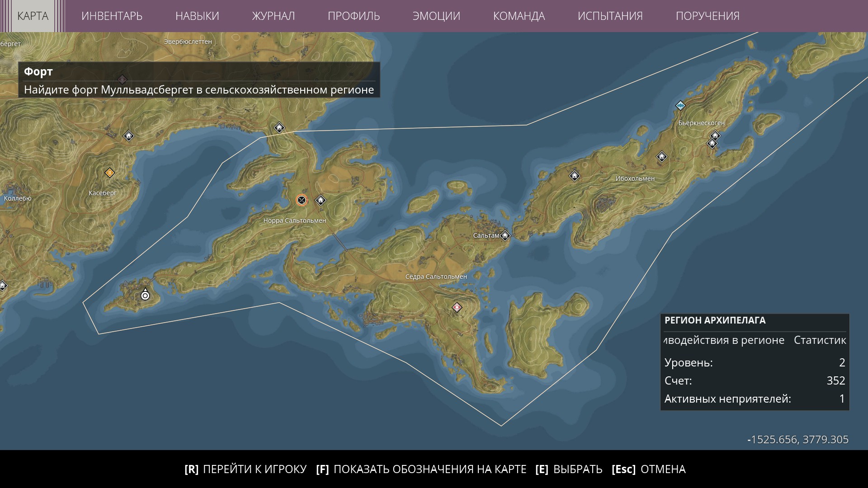This screenshot has height=488, width=868.
Task: Select the safehouse icon northeast of Ибохольмен label
Action: coord(662,157)
